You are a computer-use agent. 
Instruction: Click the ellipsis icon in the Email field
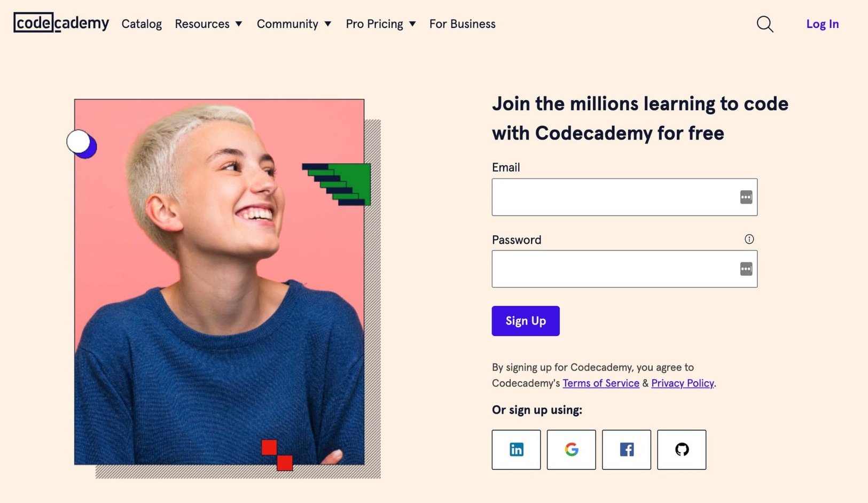746,197
